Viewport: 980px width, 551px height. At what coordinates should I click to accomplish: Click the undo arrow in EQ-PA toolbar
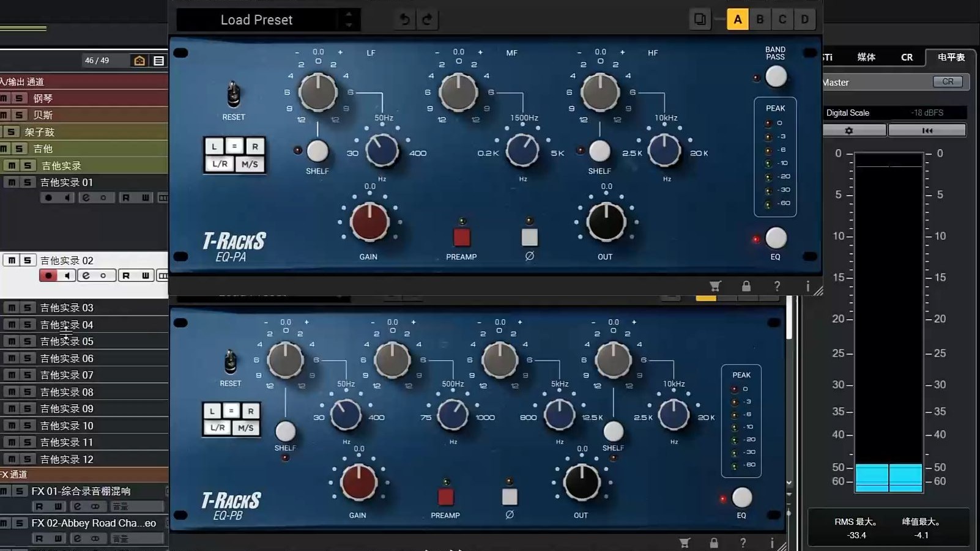click(404, 20)
